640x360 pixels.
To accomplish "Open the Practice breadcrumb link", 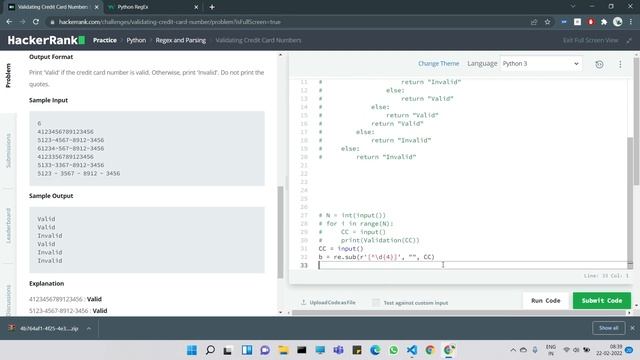I will (x=105, y=40).
